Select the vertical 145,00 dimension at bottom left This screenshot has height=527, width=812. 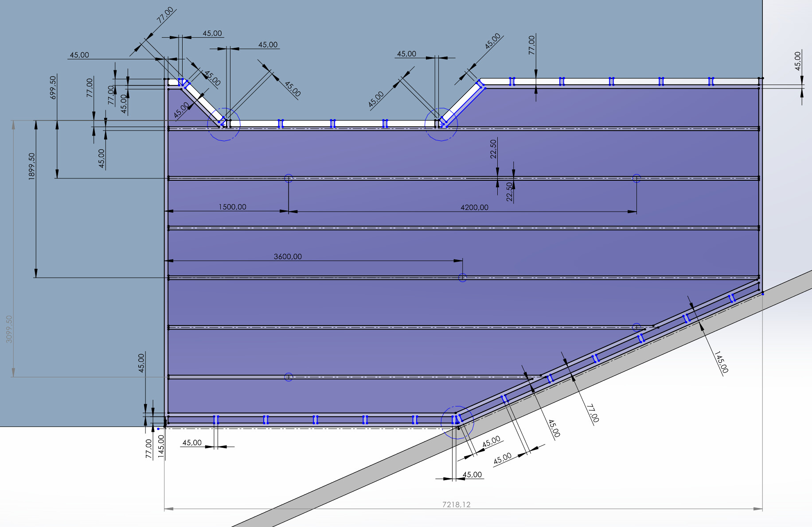coord(161,446)
